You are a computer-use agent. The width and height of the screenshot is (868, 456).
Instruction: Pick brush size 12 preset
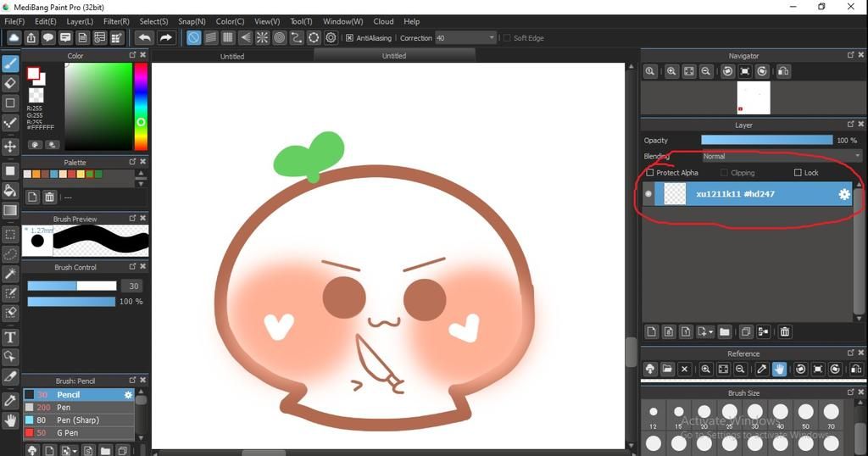point(654,415)
